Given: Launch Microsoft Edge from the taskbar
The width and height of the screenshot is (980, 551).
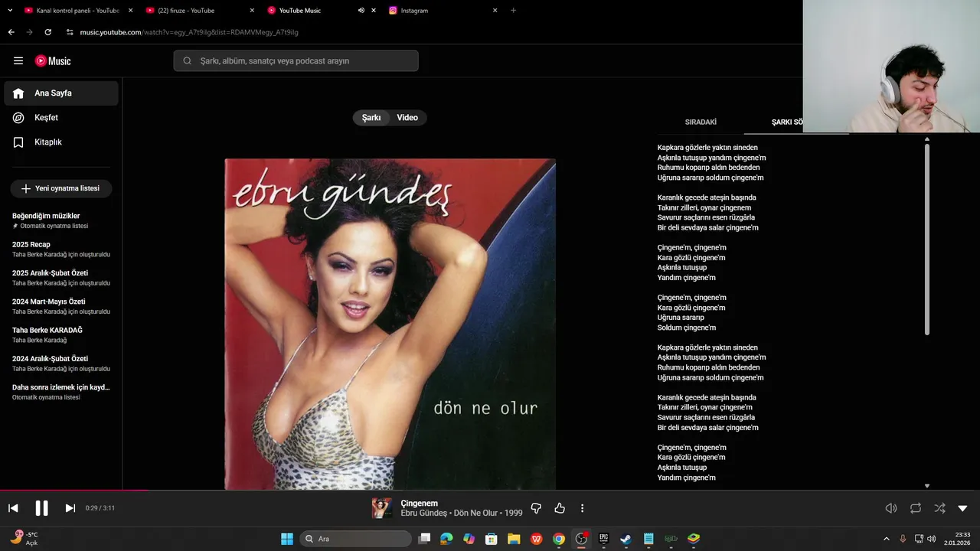Looking at the screenshot, I should click(446, 539).
